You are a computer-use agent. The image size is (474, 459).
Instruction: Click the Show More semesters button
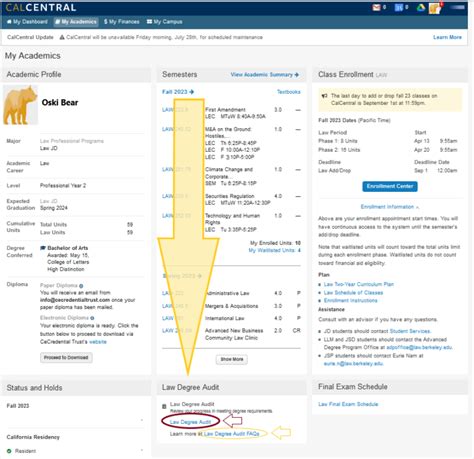pyautogui.click(x=232, y=359)
